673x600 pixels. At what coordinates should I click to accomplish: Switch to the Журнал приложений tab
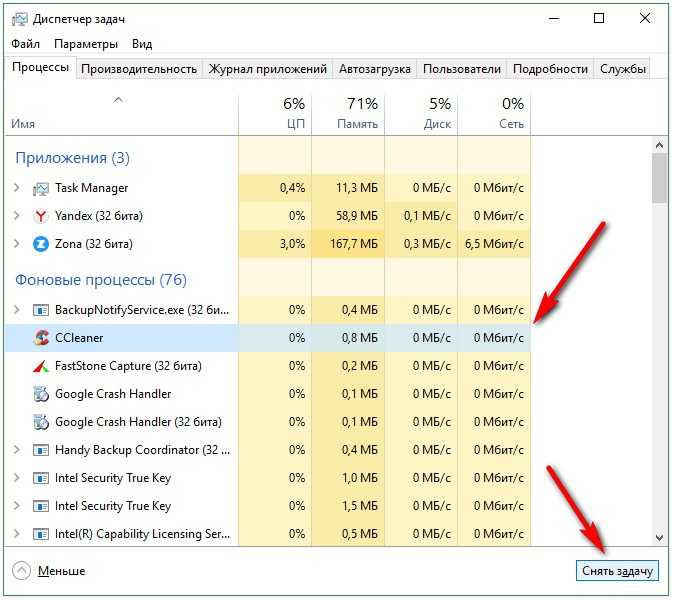point(267,69)
